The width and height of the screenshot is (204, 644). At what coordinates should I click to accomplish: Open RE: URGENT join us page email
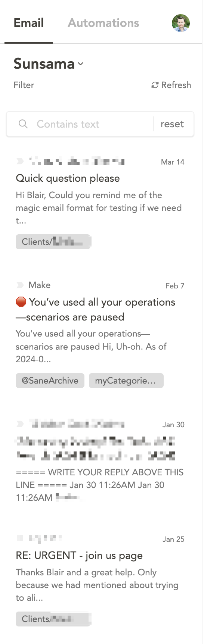pyautogui.click(x=79, y=556)
